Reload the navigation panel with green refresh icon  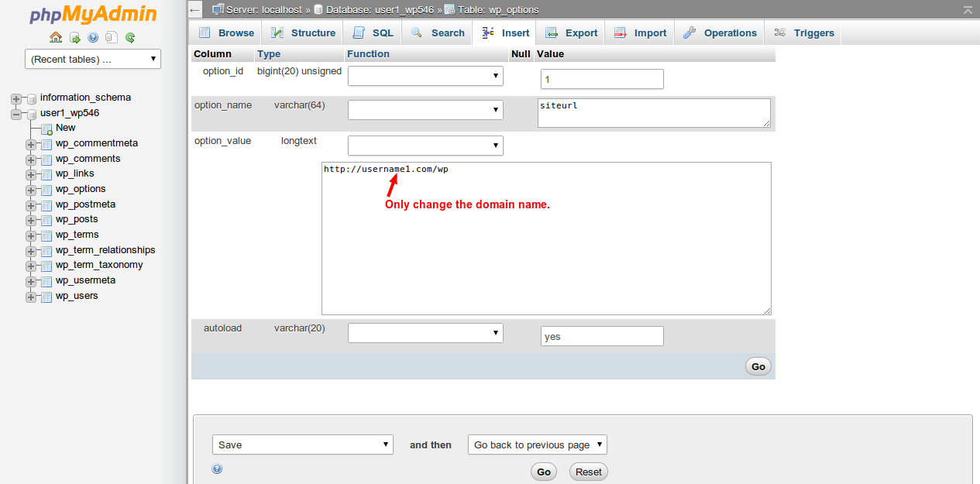(x=130, y=37)
